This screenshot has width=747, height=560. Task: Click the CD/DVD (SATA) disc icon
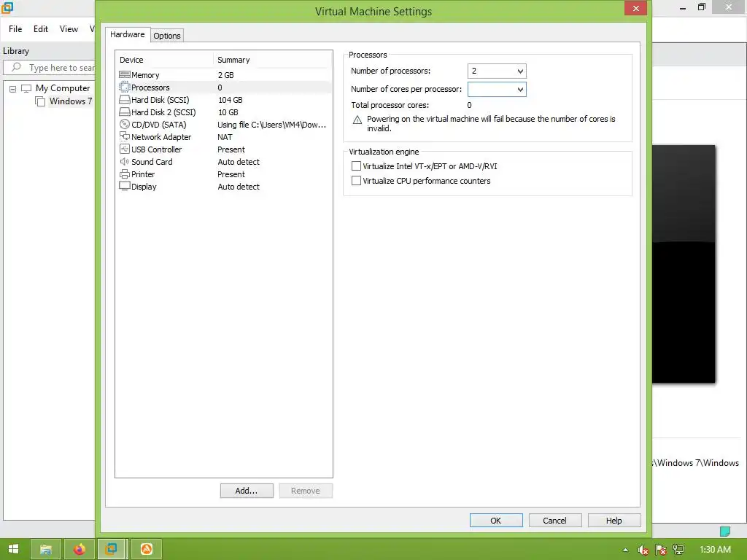124,124
